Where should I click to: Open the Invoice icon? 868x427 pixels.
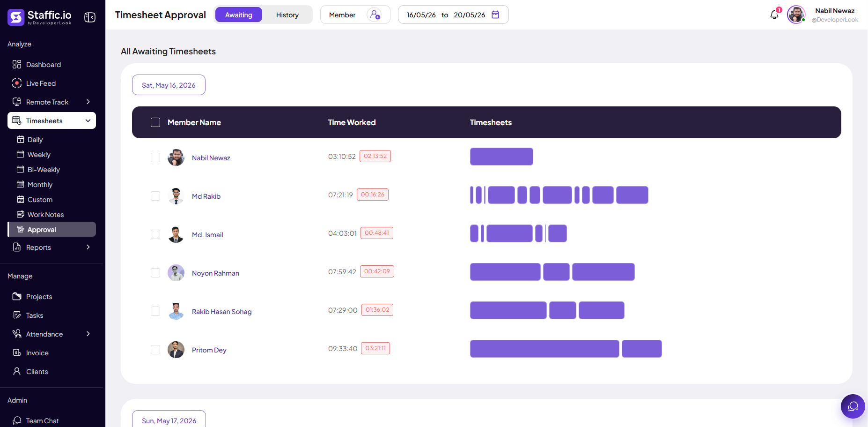click(17, 352)
